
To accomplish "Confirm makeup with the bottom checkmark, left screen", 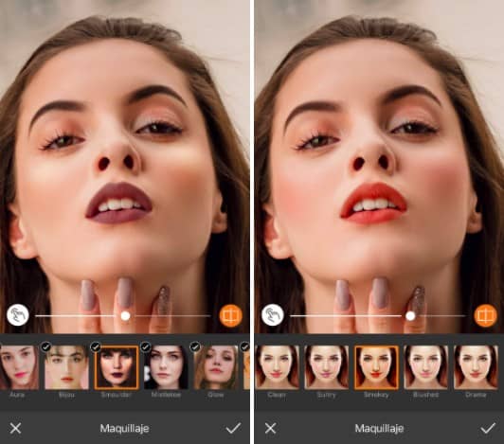I will point(233,428).
